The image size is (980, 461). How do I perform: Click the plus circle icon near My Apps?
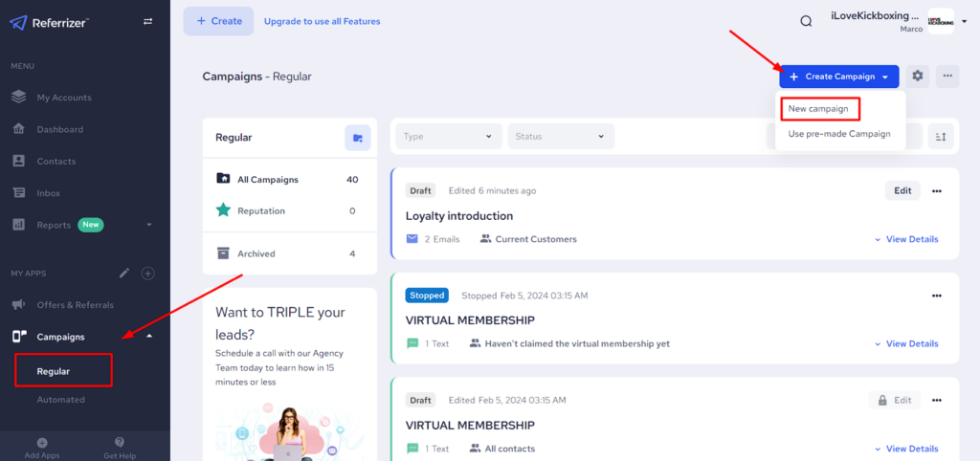click(148, 274)
